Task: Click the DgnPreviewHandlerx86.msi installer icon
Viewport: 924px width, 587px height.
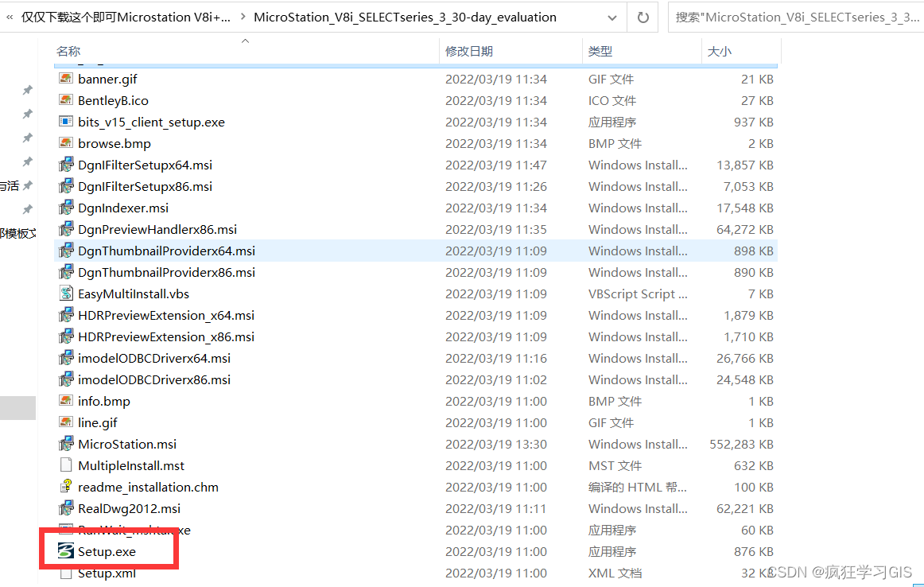Action: coord(66,229)
